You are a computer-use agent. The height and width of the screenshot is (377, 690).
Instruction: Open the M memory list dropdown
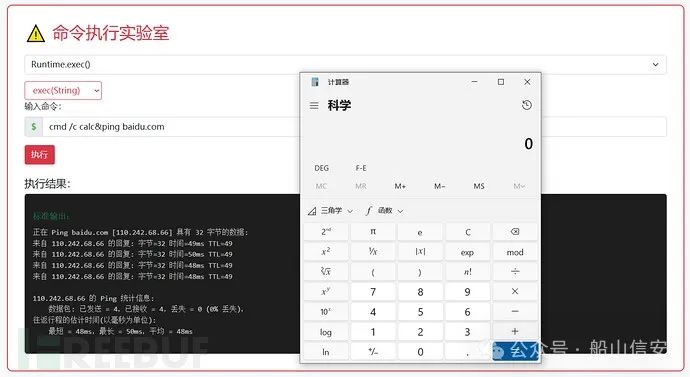pos(519,187)
